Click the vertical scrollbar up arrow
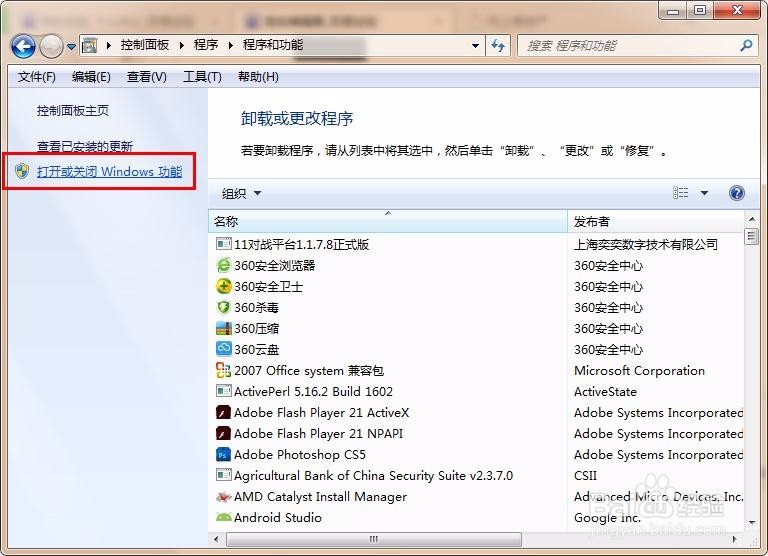768x556 pixels. [x=752, y=219]
